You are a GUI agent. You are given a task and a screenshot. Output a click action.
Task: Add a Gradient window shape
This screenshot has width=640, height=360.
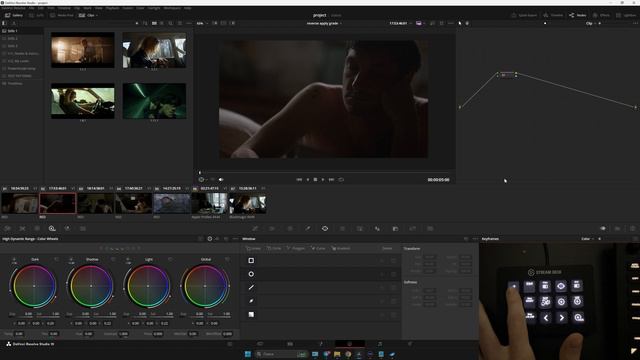[x=251, y=314]
